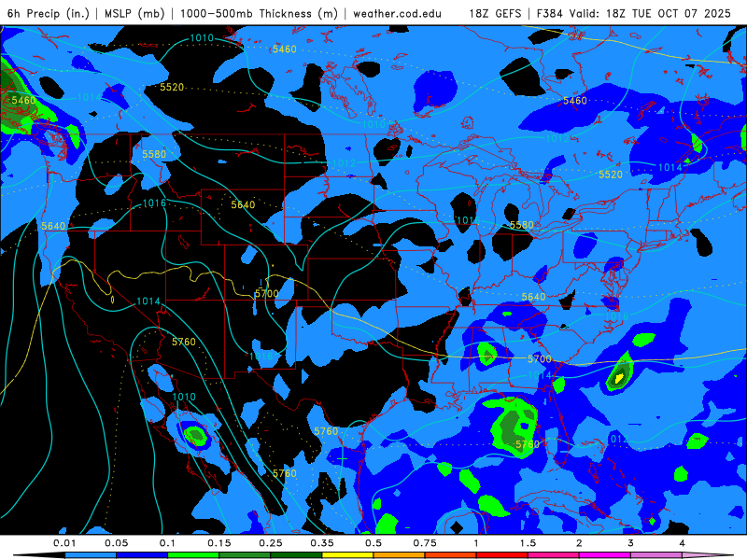
Task: Click the '0.25' color scale label
Action: (271, 543)
